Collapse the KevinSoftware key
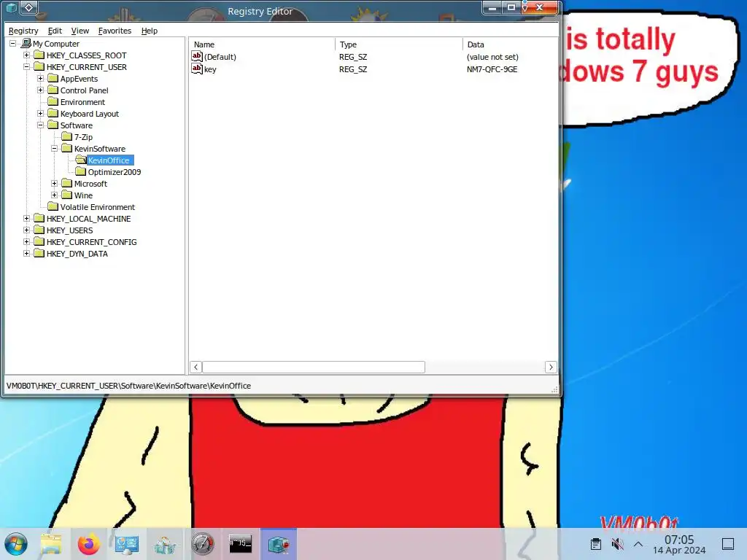The height and width of the screenshot is (560, 747). pos(54,149)
